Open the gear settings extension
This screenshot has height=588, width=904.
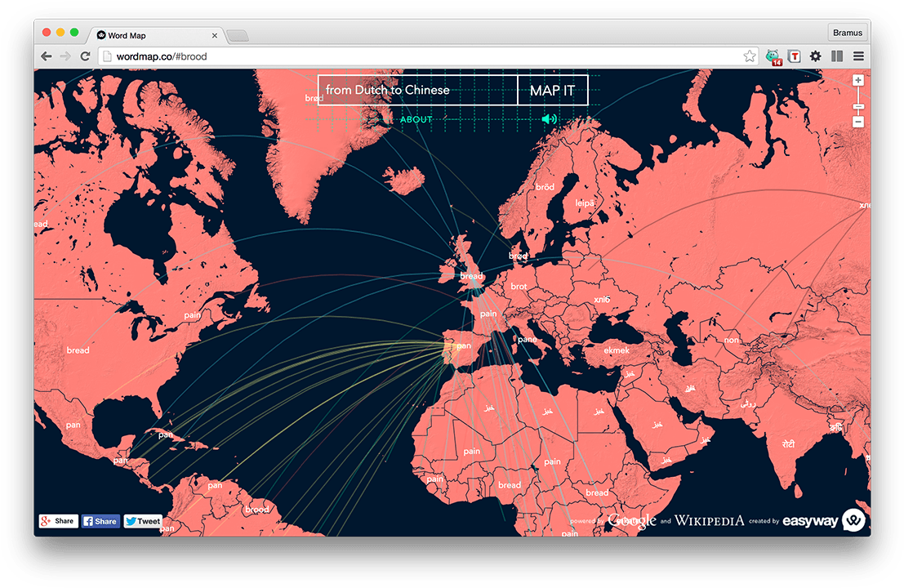(x=815, y=56)
